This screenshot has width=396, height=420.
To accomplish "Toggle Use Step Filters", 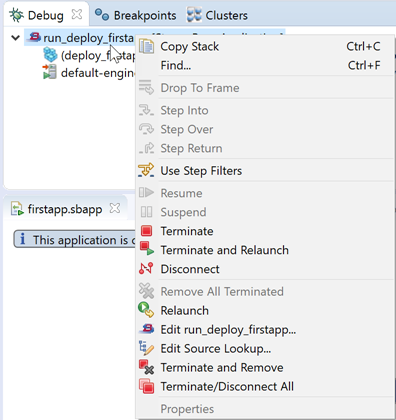I will pos(201,171).
